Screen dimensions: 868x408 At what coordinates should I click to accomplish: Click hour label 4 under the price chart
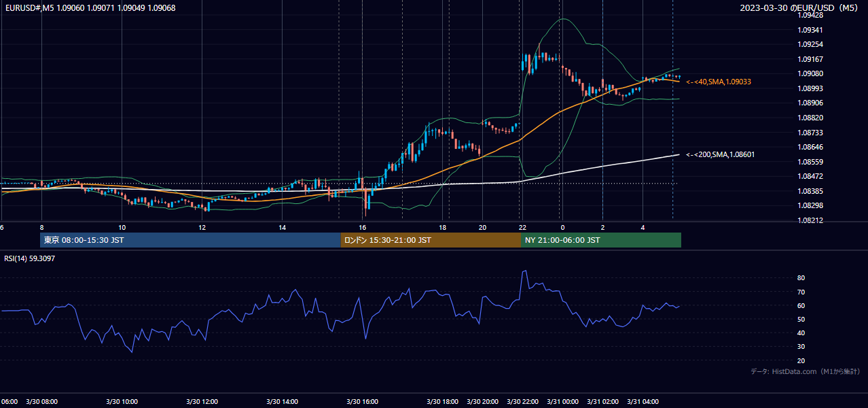(x=643, y=227)
